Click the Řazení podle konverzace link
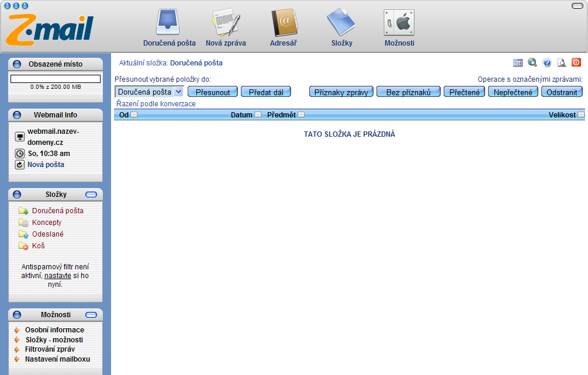588x375 pixels. click(x=156, y=104)
